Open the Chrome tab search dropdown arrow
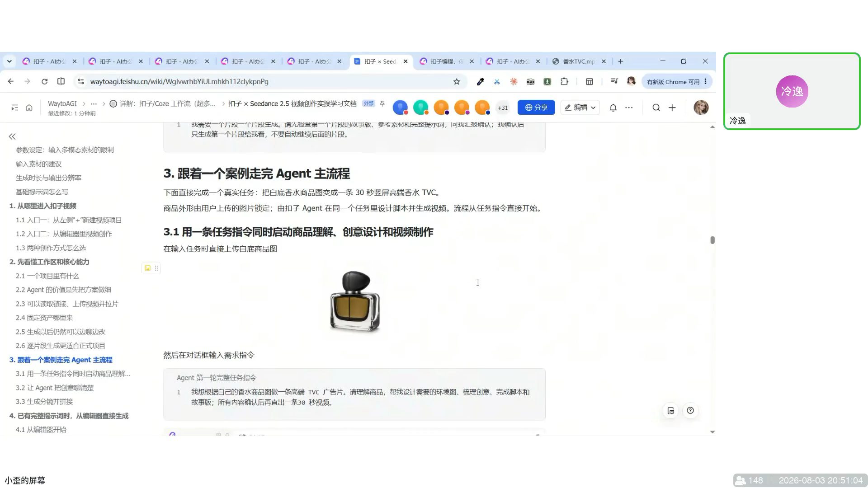 coord(9,61)
